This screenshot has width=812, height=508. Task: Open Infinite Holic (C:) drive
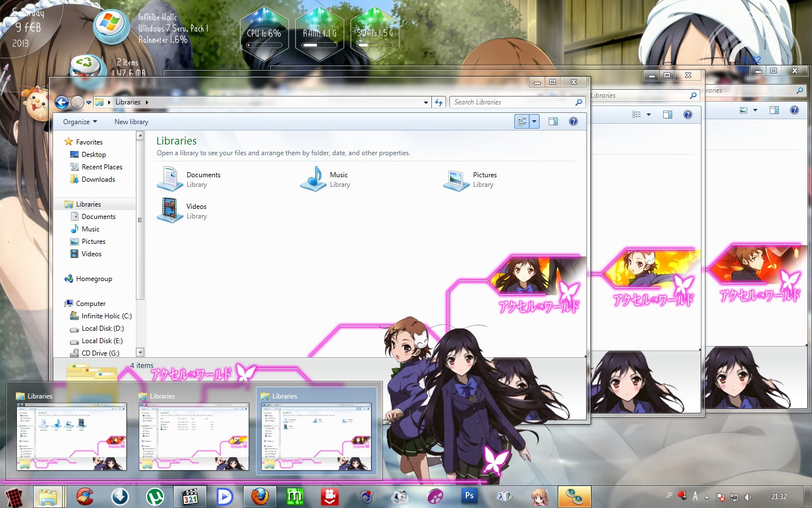click(106, 316)
